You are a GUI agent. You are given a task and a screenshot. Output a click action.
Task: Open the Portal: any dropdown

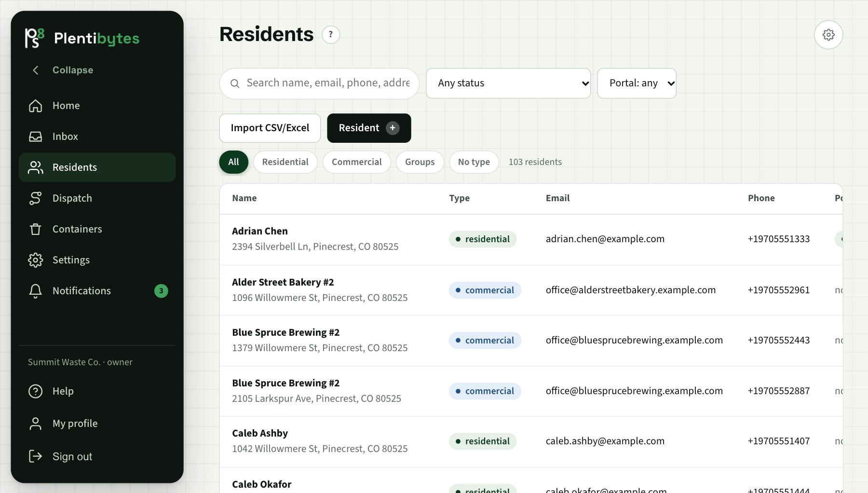637,83
